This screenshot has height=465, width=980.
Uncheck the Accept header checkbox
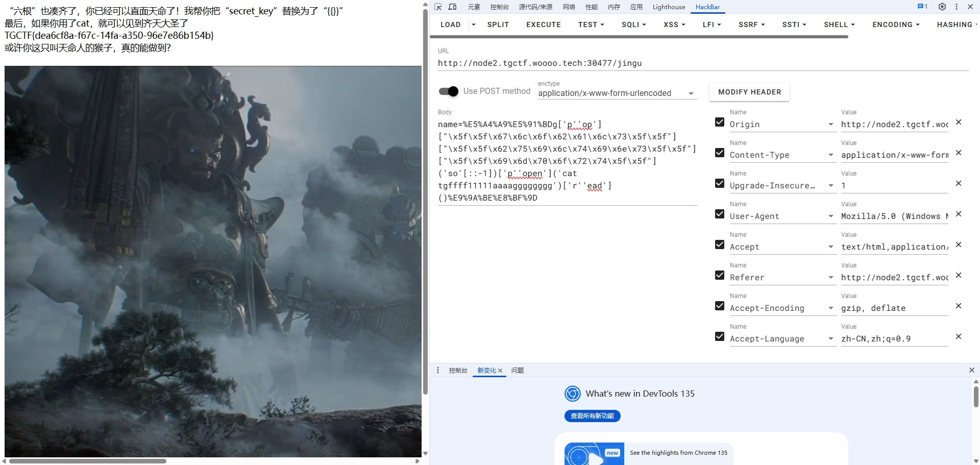tap(720, 244)
